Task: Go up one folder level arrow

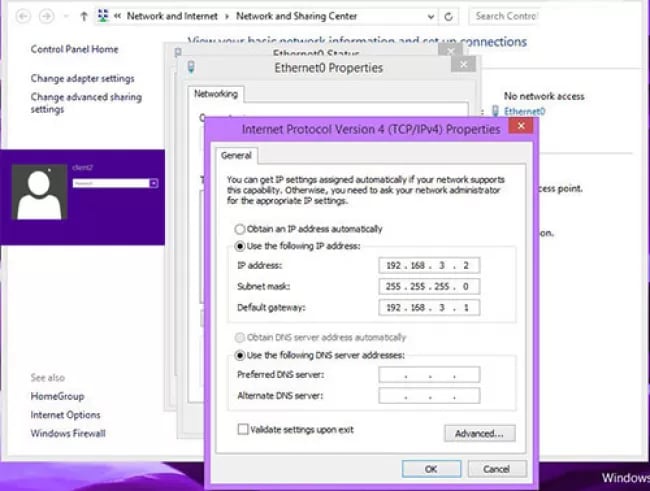Action: (x=84, y=17)
